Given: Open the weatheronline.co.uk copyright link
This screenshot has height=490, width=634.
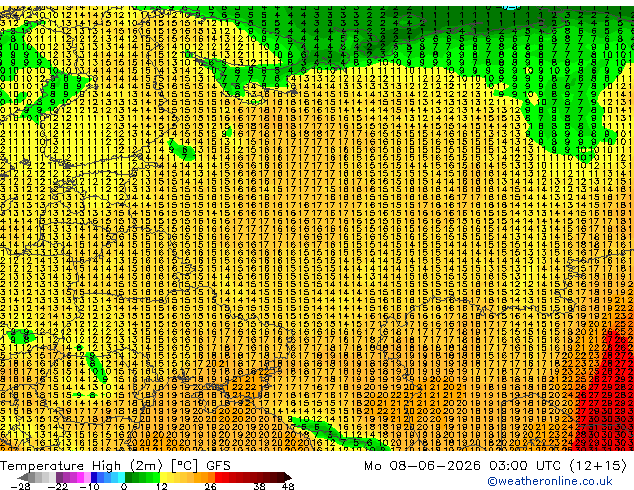Looking at the screenshot, I should pyautogui.click(x=550, y=481).
